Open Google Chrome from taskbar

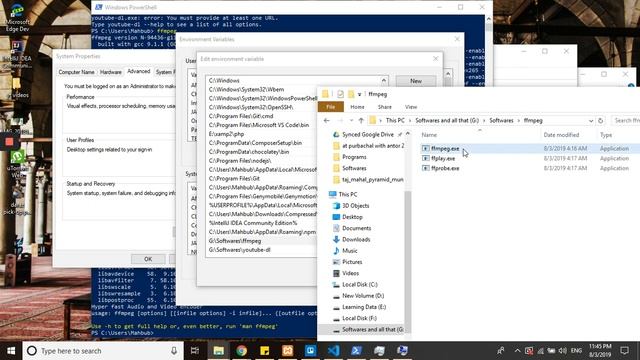coord(241,351)
